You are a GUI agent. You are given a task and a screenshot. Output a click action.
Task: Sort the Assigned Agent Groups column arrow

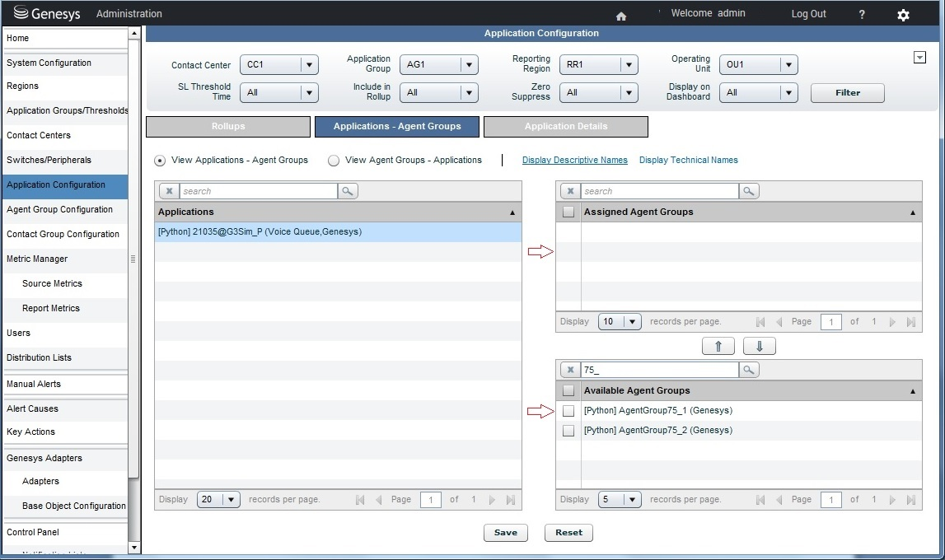(912, 212)
